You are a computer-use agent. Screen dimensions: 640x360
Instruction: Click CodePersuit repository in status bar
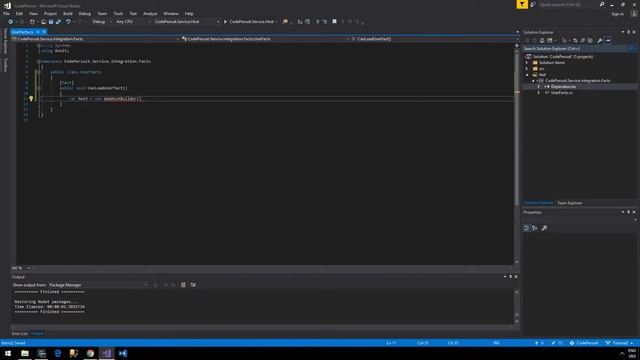click(584, 343)
